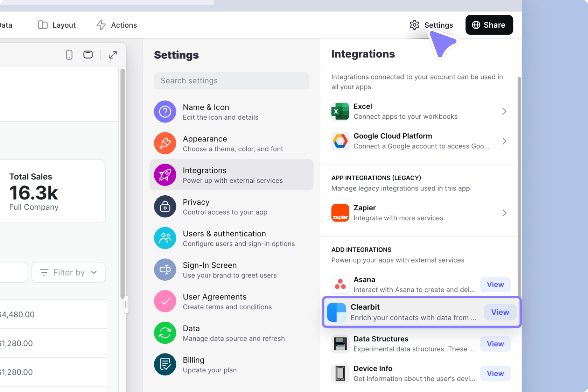Click the Billing document icon
This screenshot has height=392, width=588.
tap(165, 364)
